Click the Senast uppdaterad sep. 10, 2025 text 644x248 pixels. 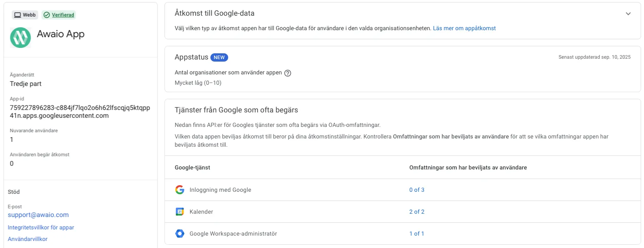coord(594,57)
